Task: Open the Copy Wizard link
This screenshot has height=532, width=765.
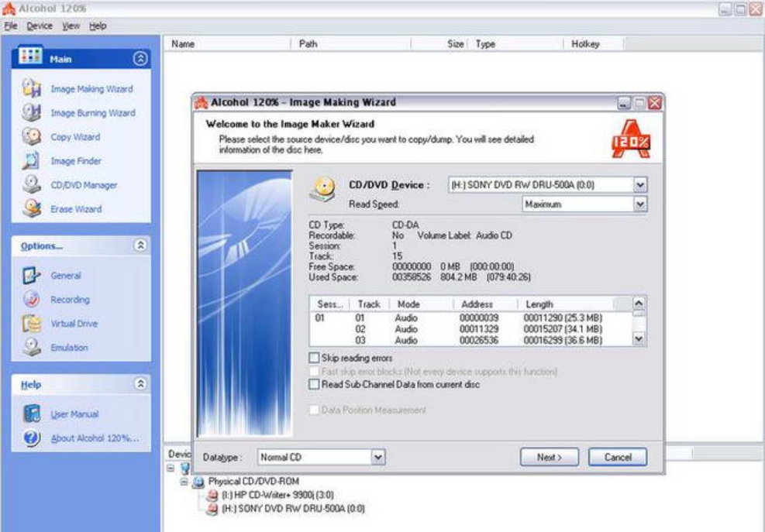Action: pyautogui.click(x=76, y=137)
